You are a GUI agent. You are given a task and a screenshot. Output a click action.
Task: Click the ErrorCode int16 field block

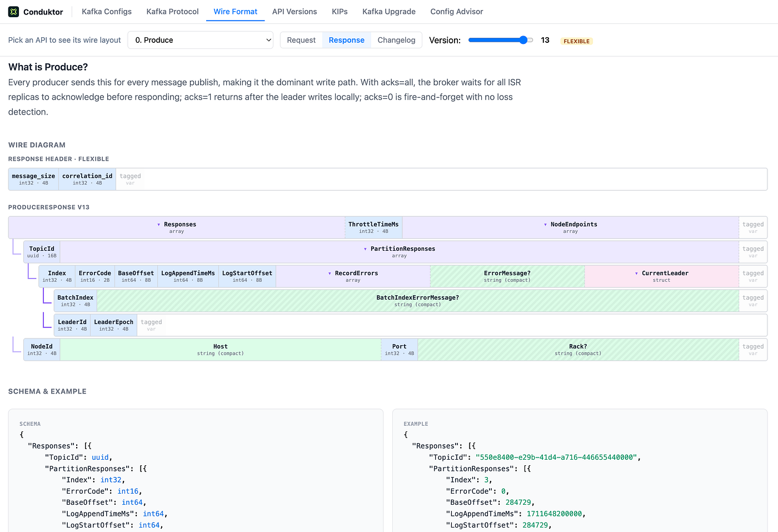(95, 276)
